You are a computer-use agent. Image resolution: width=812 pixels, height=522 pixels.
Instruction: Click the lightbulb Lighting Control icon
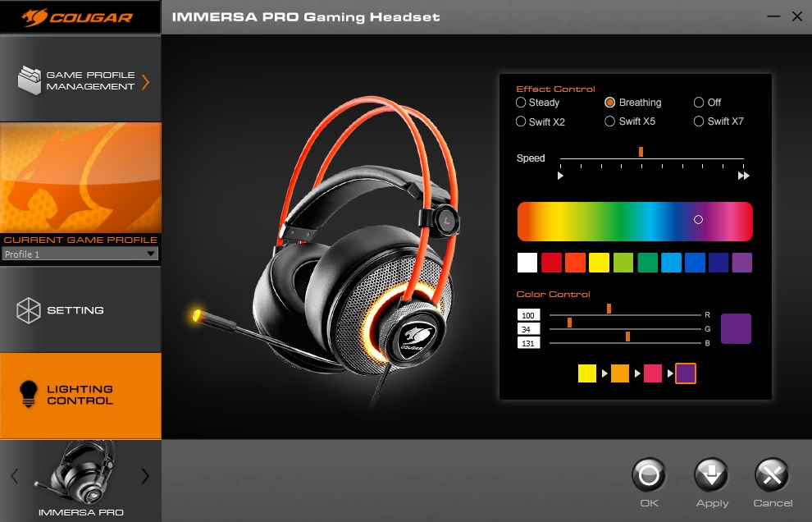[x=29, y=394]
